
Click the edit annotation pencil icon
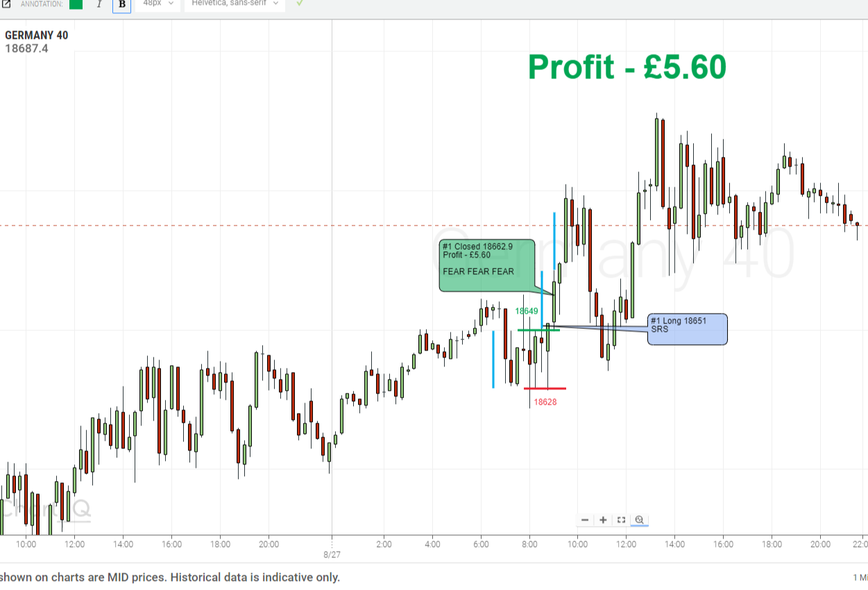pos(6,4)
